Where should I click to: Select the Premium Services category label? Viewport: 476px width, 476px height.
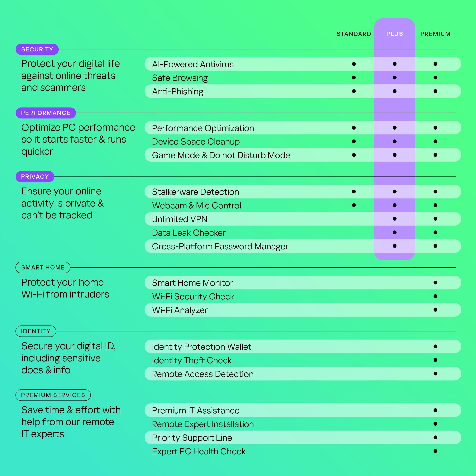[53, 395]
